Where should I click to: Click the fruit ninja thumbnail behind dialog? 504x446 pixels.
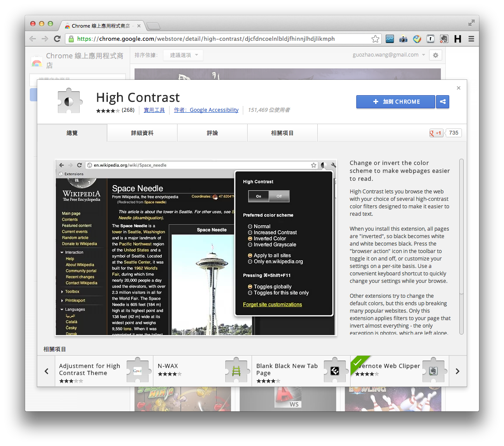183,399
